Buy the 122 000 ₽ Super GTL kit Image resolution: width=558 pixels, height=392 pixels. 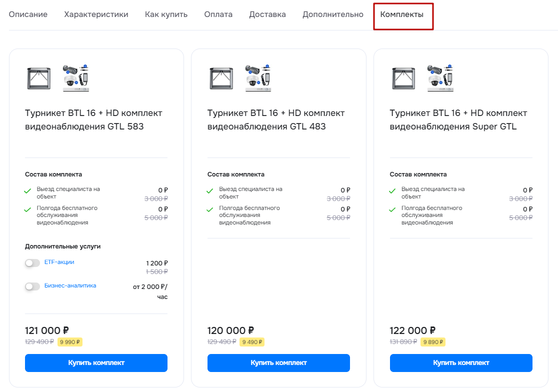point(461,363)
